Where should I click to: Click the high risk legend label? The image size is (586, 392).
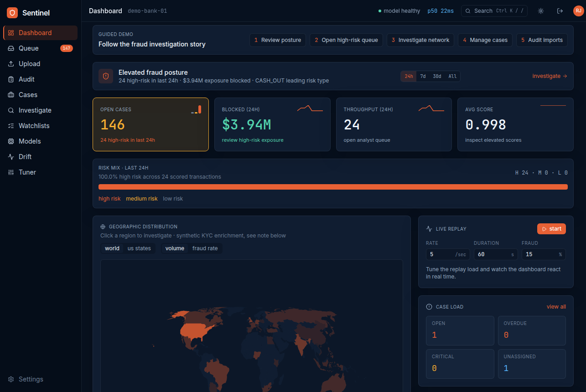[x=109, y=199]
